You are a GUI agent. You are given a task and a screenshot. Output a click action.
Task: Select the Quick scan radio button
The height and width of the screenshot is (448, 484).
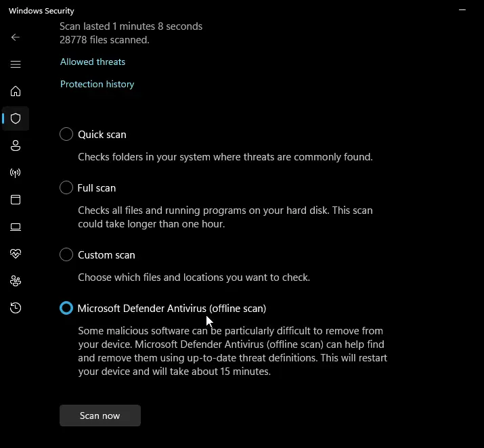pos(66,134)
